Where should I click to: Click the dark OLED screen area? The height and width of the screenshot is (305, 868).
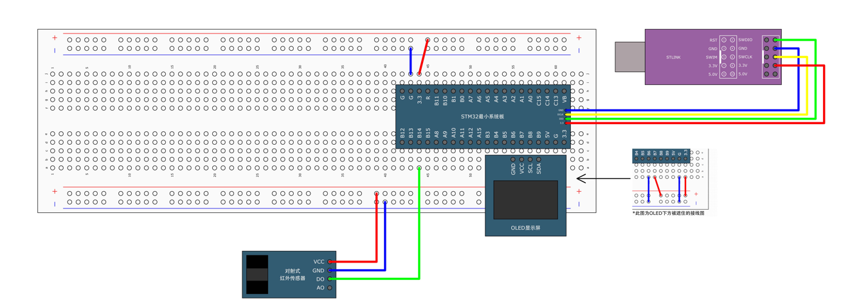click(x=525, y=199)
